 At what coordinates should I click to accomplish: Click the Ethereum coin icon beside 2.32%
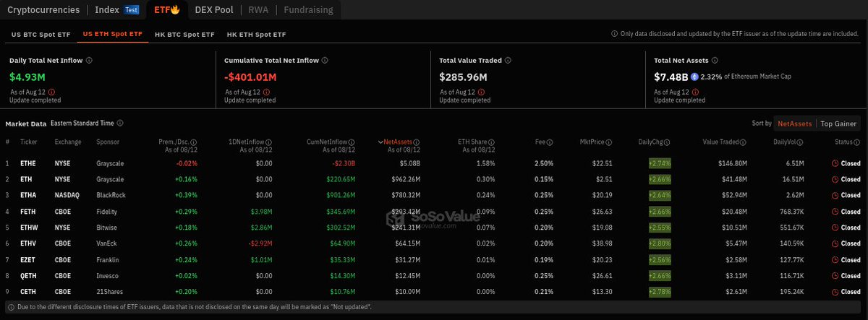pos(694,77)
